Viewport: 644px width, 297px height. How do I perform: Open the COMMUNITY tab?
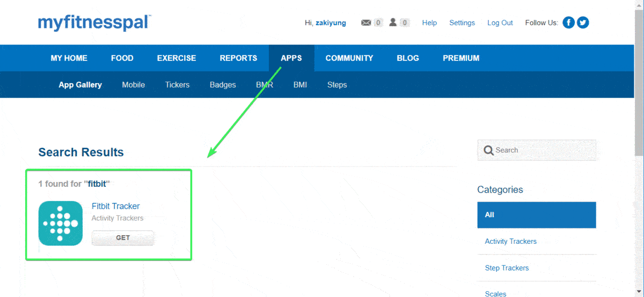pyautogui.click(x=349, y=58)
